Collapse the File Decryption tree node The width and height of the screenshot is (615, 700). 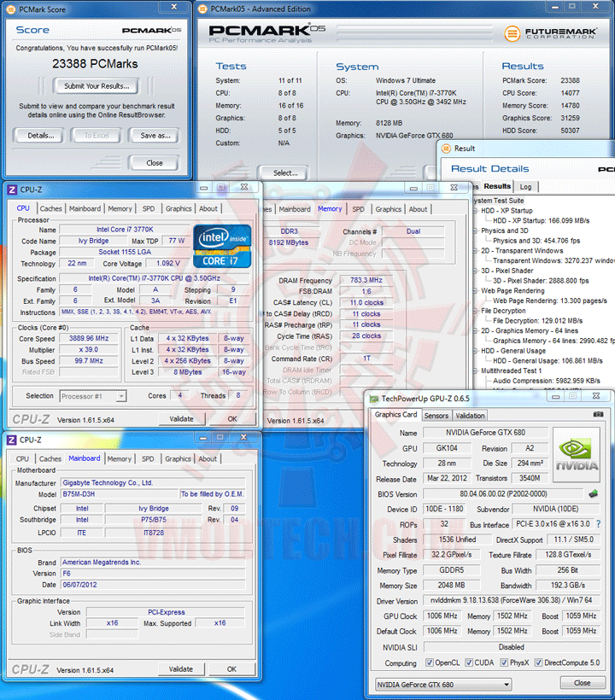click(x=476, y=311)
